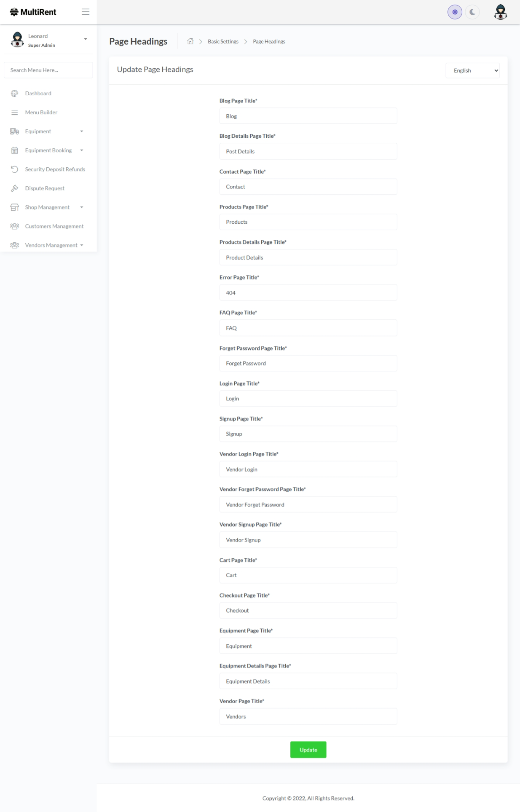Click the green Update button
Viewport: 520px width, 812px height.
(x=308, y=750)
